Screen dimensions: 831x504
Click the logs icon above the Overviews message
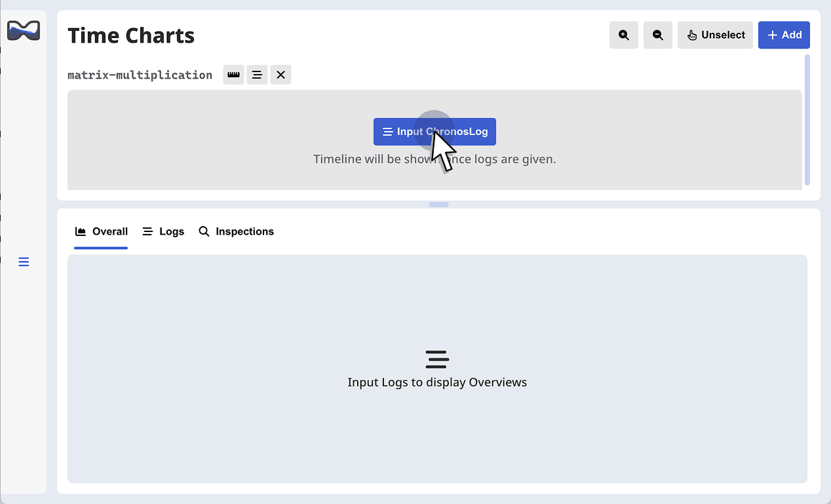pyautogui.click(x=436, y=359)
